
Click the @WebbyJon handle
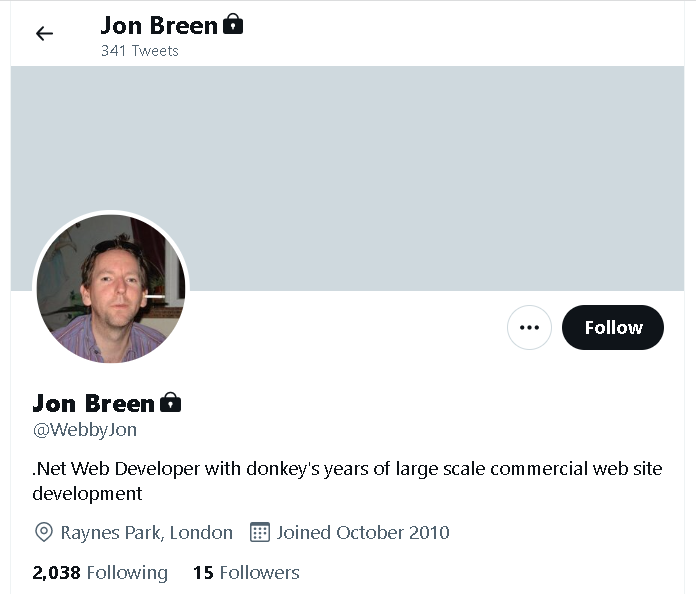(85, 430)
